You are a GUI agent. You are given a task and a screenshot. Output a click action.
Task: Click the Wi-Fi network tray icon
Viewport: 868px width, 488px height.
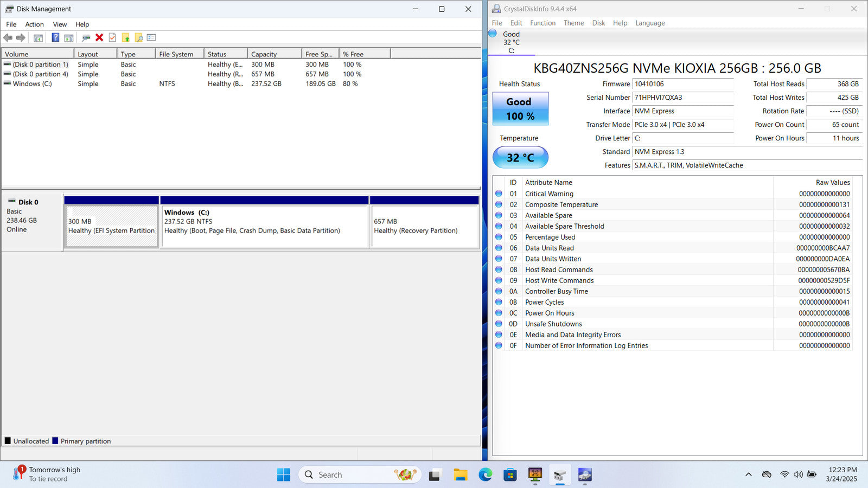point(784,474)
